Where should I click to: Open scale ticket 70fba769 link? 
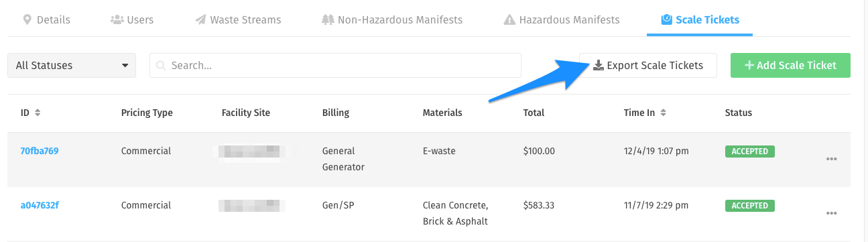tap(40, 151)
